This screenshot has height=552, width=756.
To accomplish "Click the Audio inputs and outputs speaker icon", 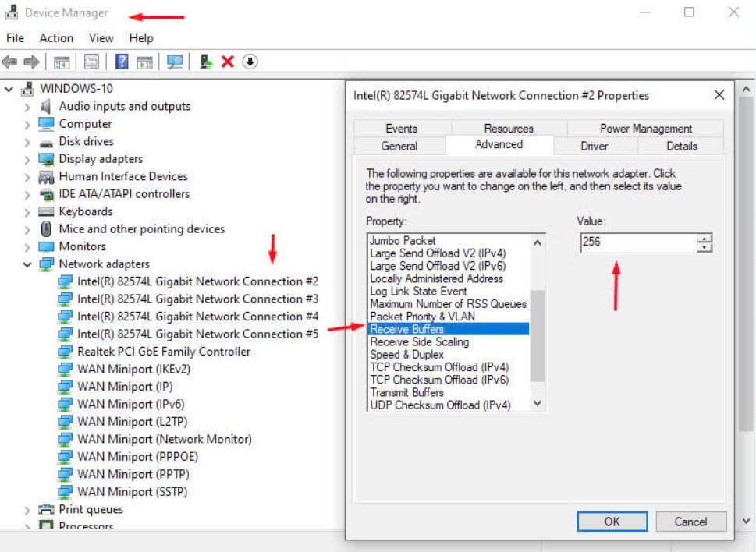I will (46, 106).
